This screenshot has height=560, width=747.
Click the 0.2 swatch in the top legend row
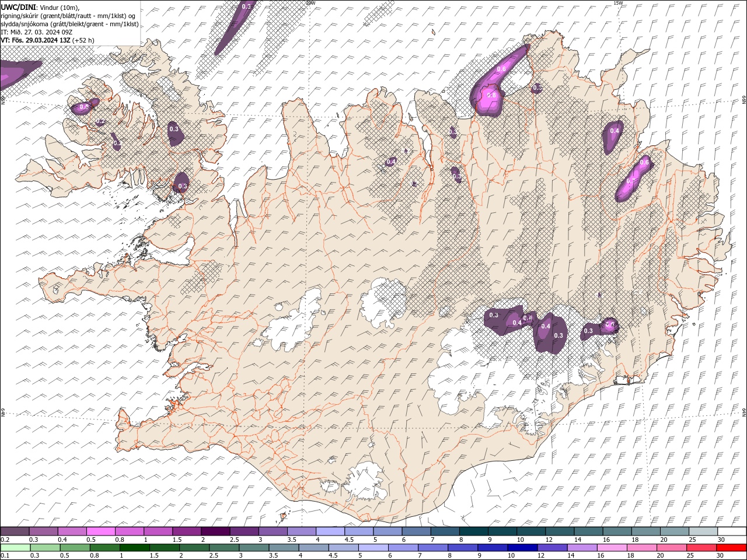pyautogui.click(x=15, y=531)
